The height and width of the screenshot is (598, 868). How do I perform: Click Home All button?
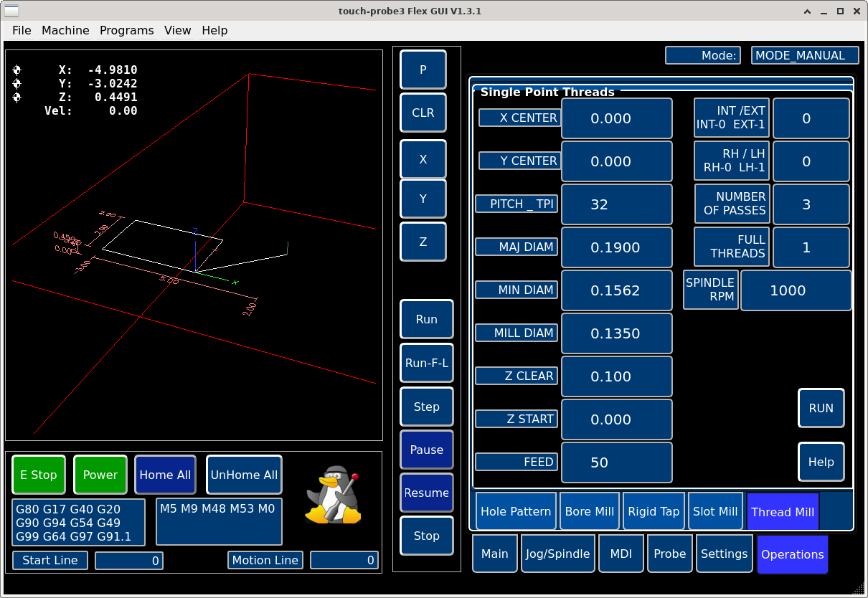165,475
